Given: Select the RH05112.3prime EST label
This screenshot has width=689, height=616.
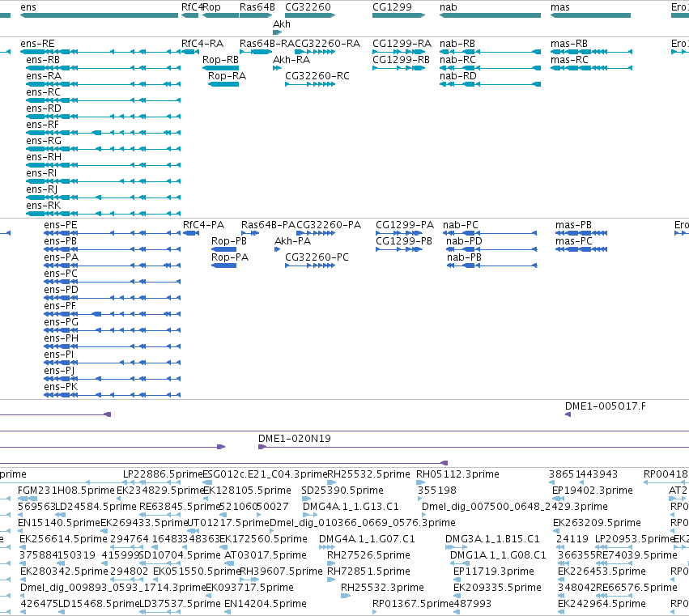Looking at the screenshot, I should 457,474.
